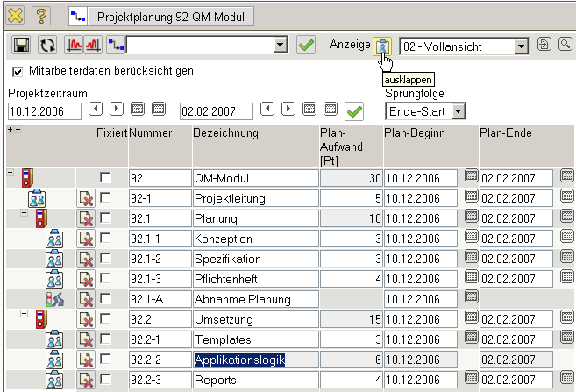Click the Projektzeitraum start date field

(44, 111)
